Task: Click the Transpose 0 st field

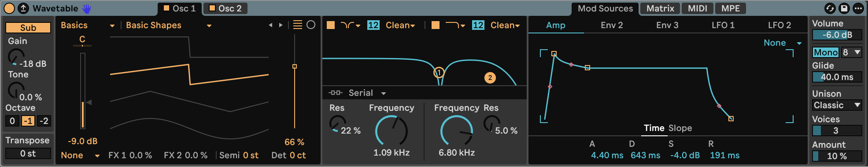Action: pyautogui.click(x=28, y=153)
